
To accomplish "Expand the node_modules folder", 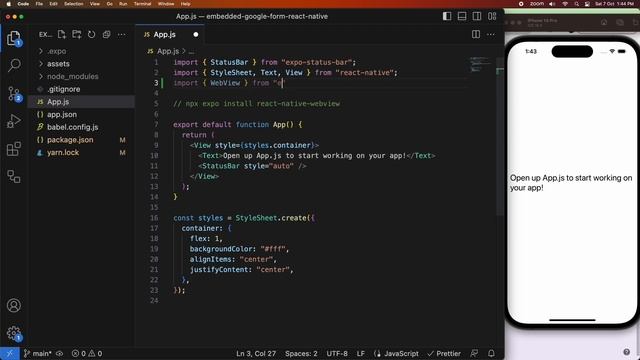I will tap(73, 77).
